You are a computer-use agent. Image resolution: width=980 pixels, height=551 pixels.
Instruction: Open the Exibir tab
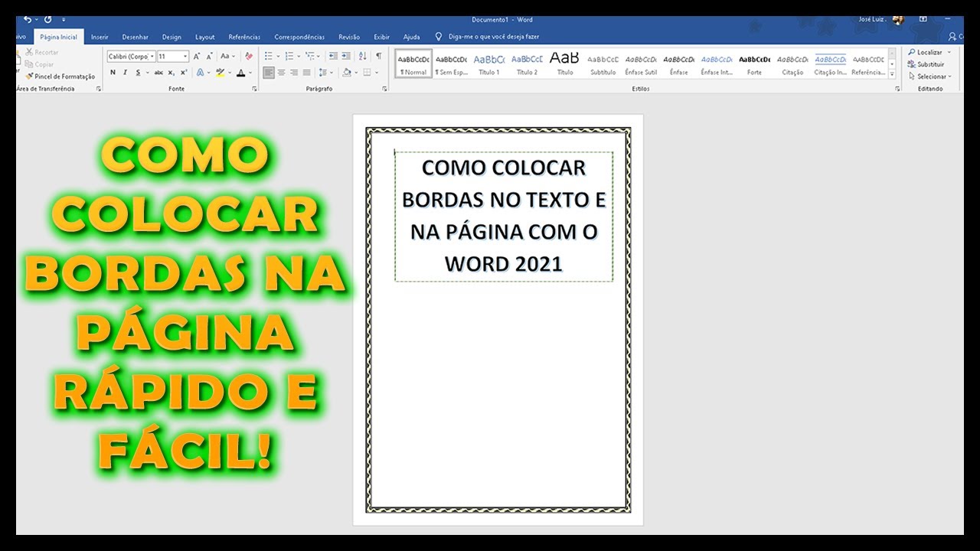pos(381,37)
